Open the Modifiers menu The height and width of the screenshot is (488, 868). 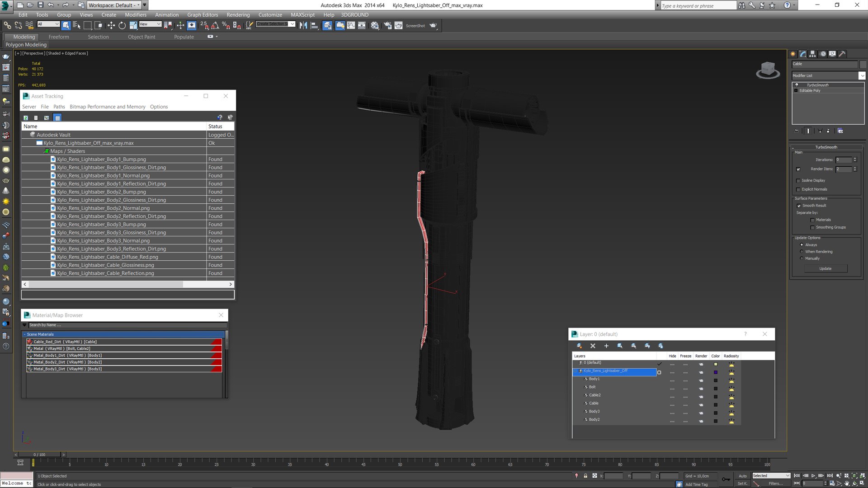pyautogui.click(x=136, y=14)
